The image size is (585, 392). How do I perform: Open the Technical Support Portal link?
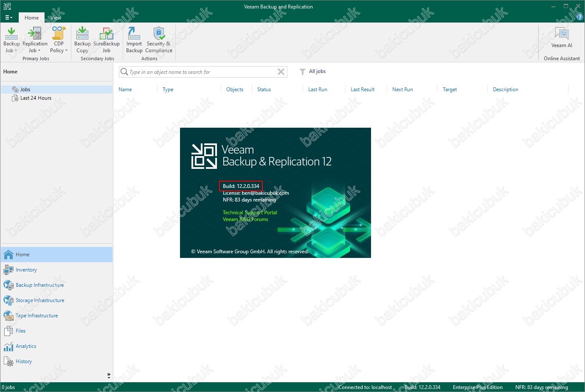click(250, 213)
